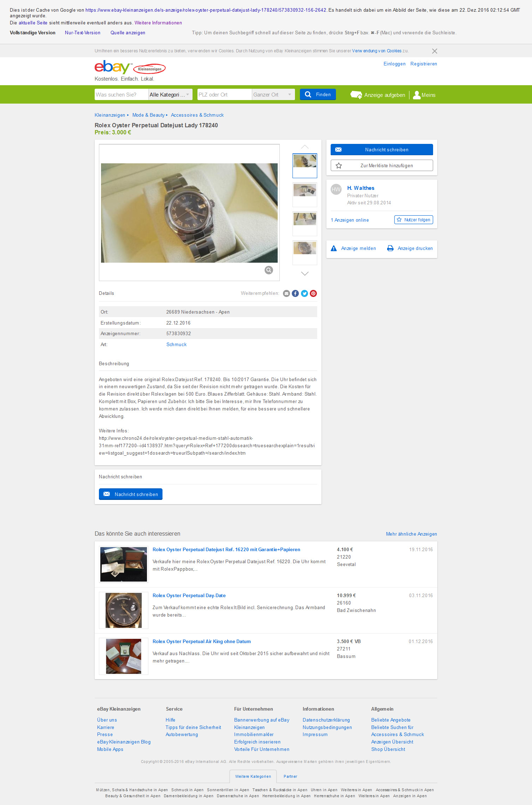The image size is (532, 805).
Task: Click the blue Finden search button
Action: point(318,94)
